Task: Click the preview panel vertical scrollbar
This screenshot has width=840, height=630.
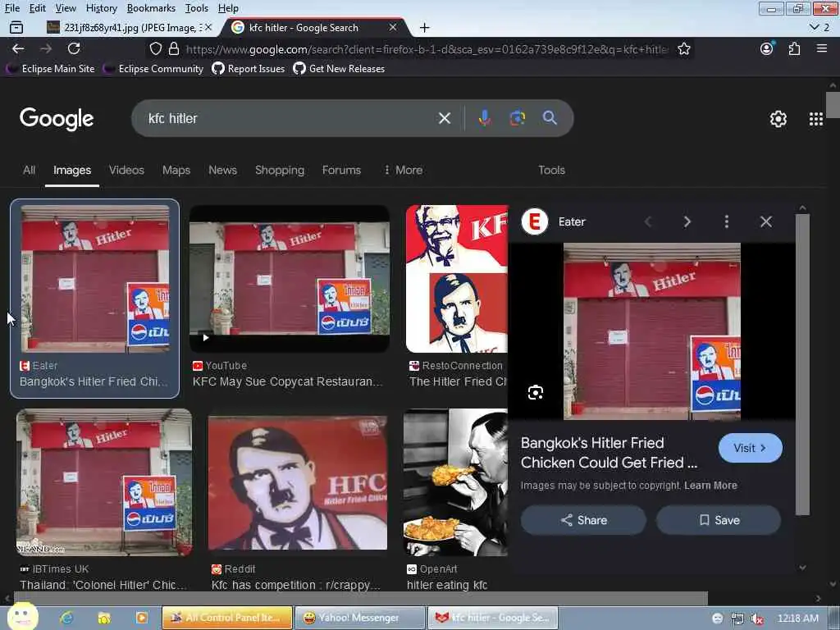Action: pos(802,364)
